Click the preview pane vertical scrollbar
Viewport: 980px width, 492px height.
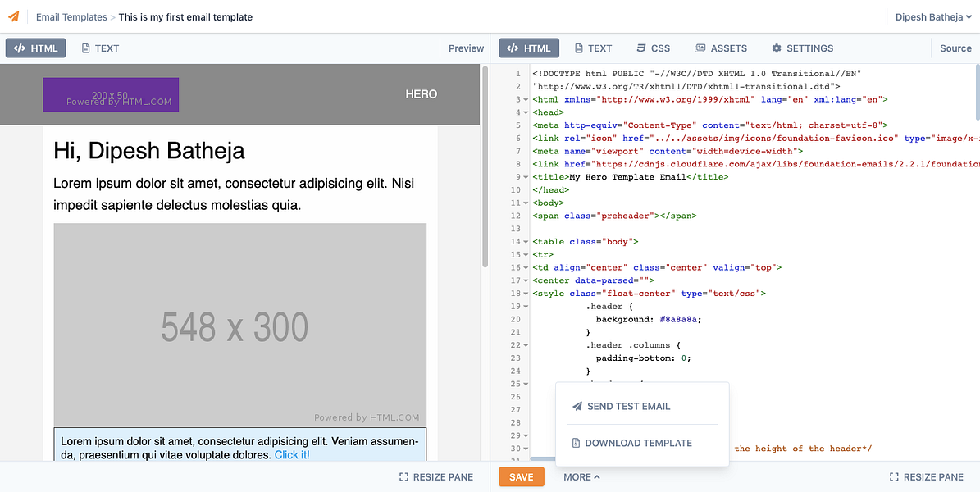tap(485, 167)
